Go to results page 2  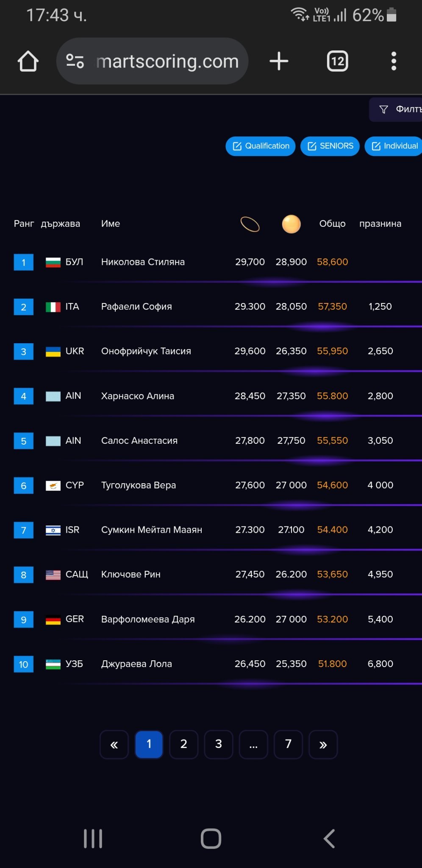(x=183, y=744)
